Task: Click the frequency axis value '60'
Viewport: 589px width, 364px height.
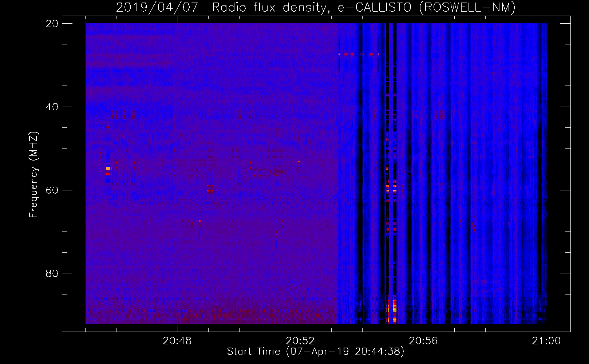Action: pyautogui.click(x=52, y=190)
